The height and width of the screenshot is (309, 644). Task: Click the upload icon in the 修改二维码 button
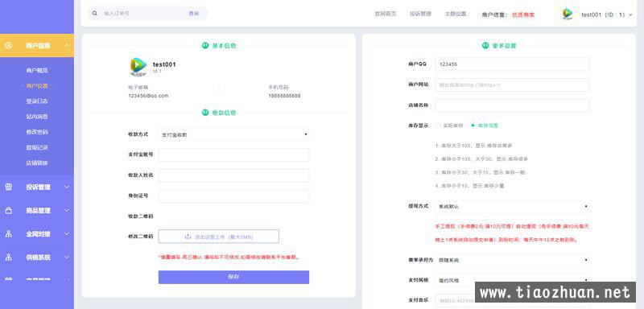(188, 237)
